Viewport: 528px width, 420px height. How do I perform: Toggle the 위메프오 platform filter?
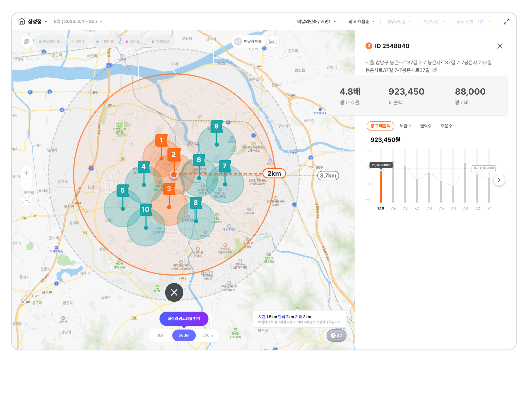161,42
